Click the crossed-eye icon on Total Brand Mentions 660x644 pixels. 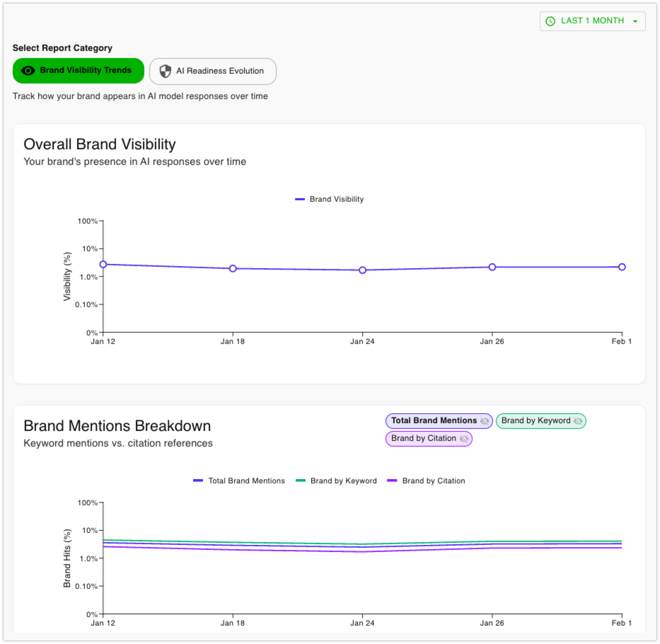(484, 421)
